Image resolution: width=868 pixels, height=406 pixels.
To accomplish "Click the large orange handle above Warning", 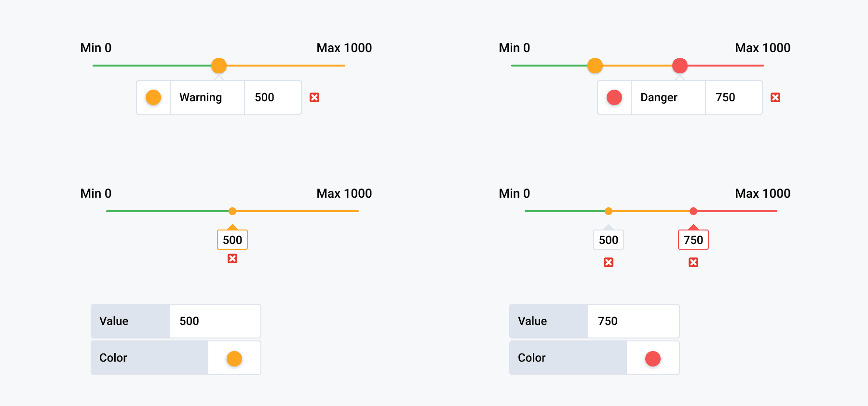I will click(219, 66).
